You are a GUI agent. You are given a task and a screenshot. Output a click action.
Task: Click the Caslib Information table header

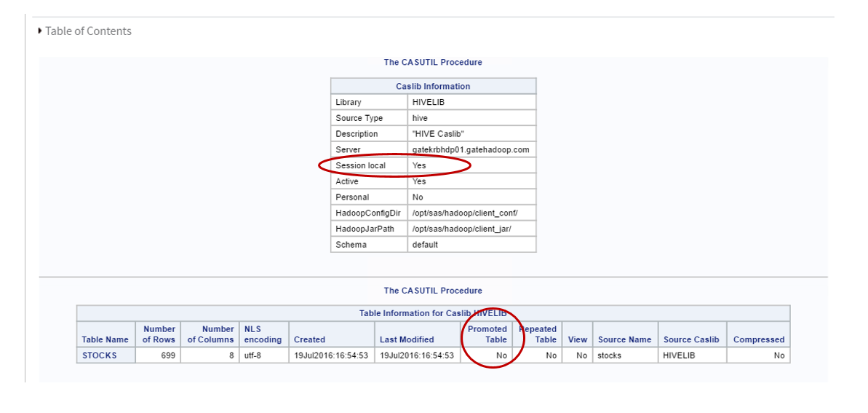click(434, 87)
